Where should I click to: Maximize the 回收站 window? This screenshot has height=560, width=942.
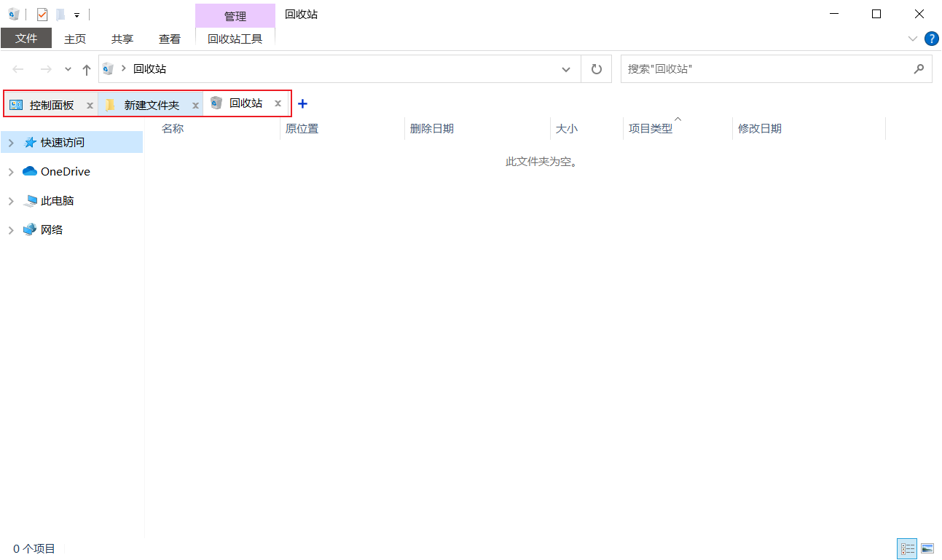pyautogui.click(x=876, y=14)
